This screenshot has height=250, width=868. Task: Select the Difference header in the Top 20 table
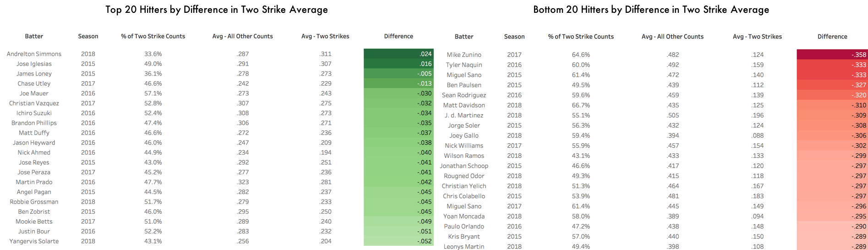click(399, 36)
